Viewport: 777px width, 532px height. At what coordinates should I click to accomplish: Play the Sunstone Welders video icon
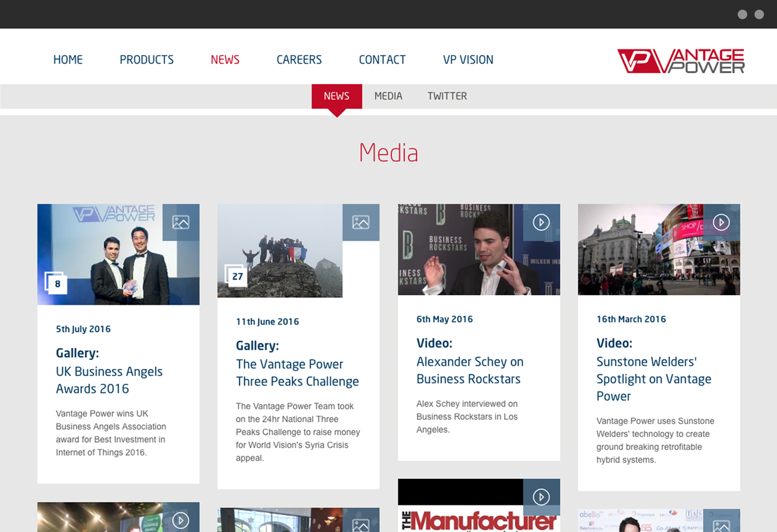click(721, 222)
